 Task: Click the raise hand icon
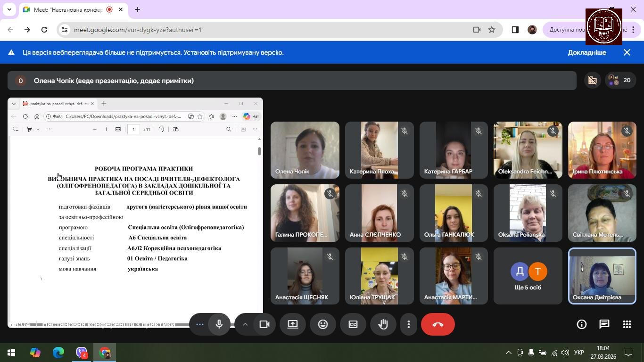pyautogui.click(x=383, y=324)
